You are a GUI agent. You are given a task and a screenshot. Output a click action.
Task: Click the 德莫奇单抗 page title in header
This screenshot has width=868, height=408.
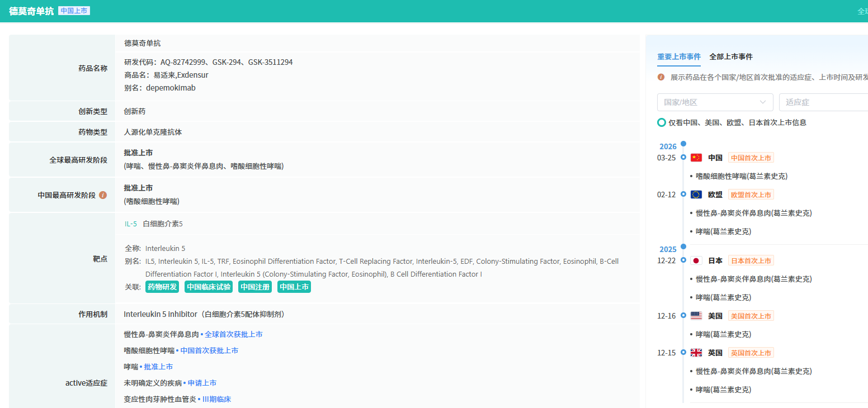click(31, 11)
